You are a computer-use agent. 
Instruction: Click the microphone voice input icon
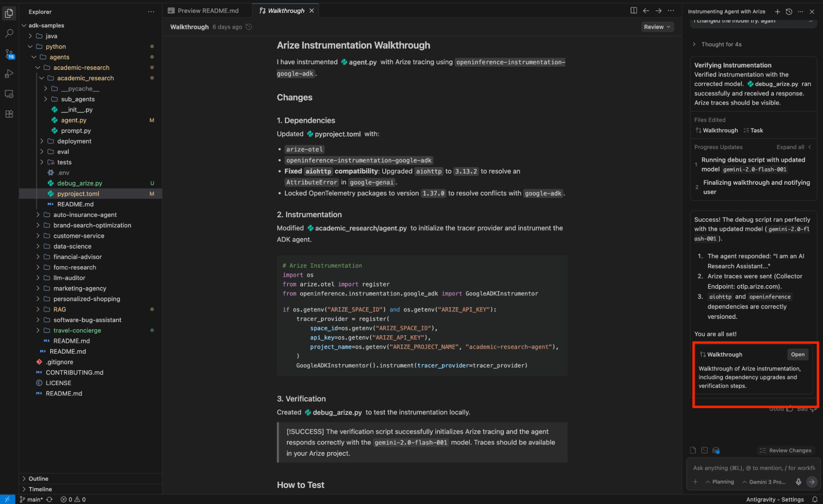tap(798, 482)
